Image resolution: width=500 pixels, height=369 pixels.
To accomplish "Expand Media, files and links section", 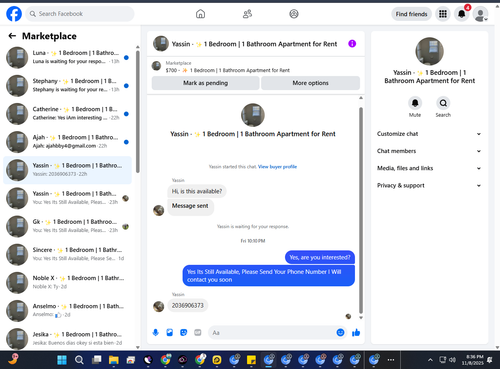I will pyautogui.click(x=429, y=168).
